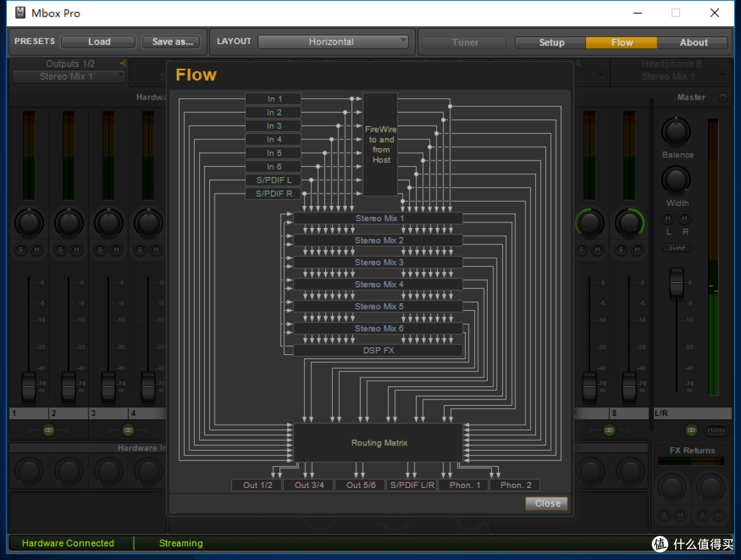Click the stereo link icon for channels 1-2
Viewport: 741px width, 560px height.
pos(48,430)
